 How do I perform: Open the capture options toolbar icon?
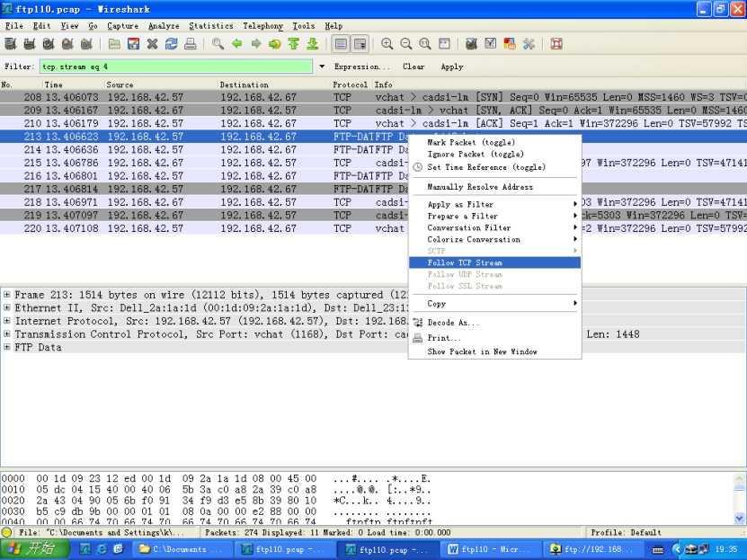click(30, 44)
